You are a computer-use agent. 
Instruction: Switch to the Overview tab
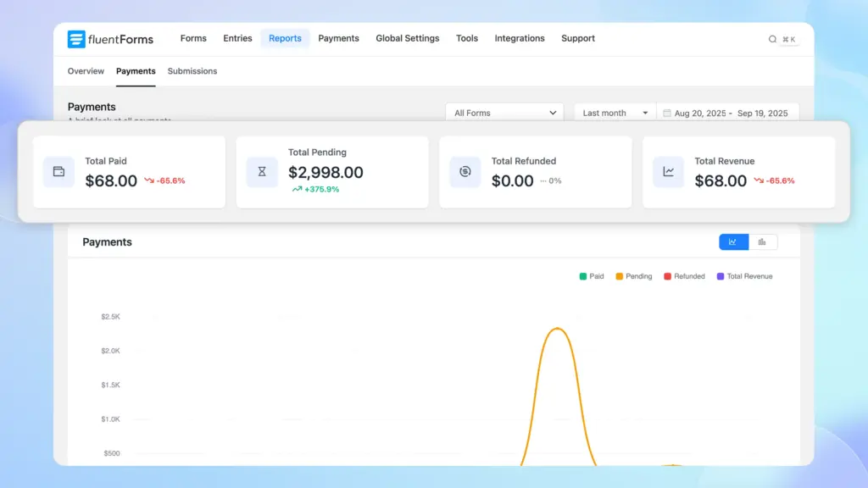(x=86, y=71)
